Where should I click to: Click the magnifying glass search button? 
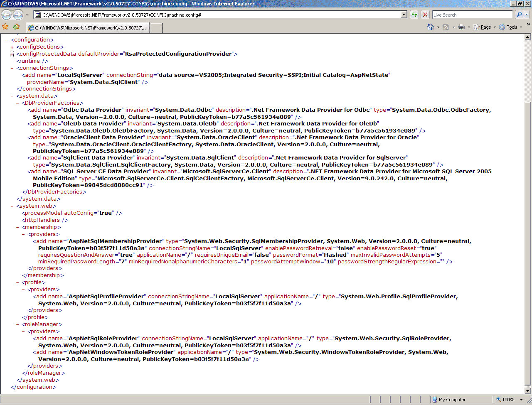pos(519,15)
